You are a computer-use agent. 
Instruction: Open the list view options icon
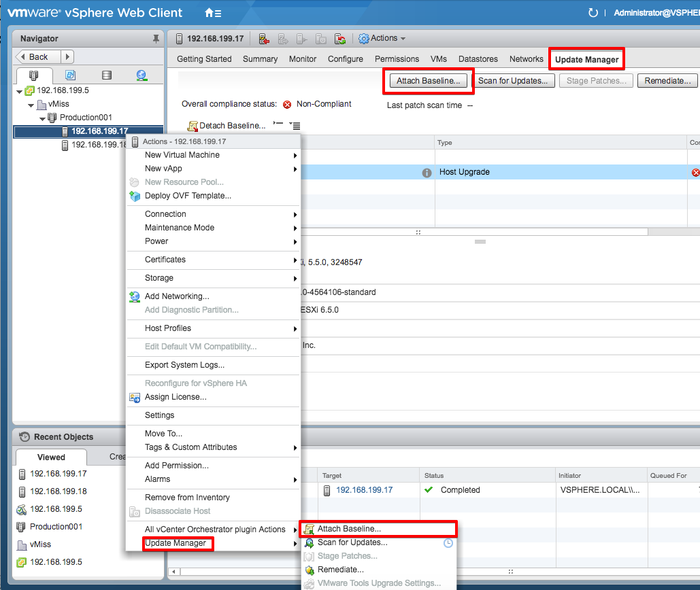295,126
